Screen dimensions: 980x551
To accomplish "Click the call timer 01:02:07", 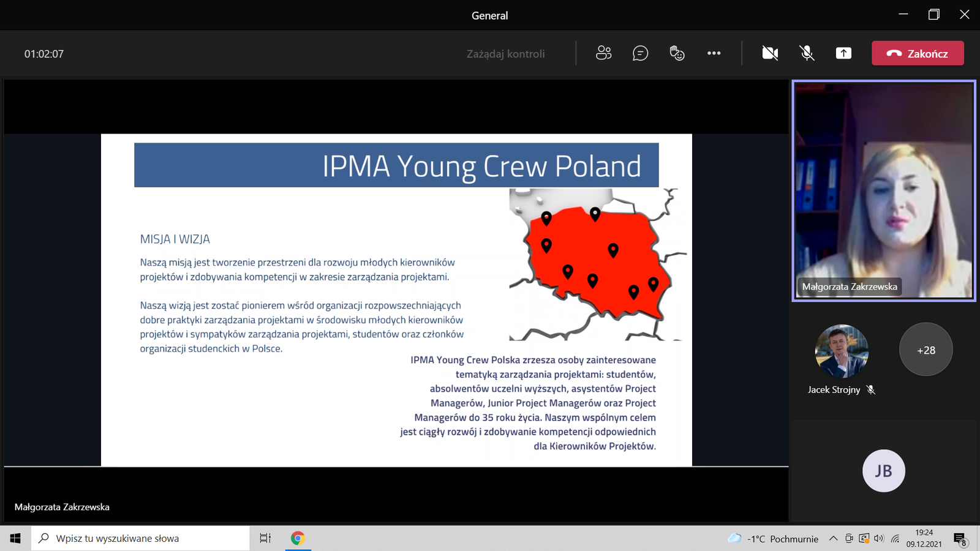I will (x=44, y=54).
